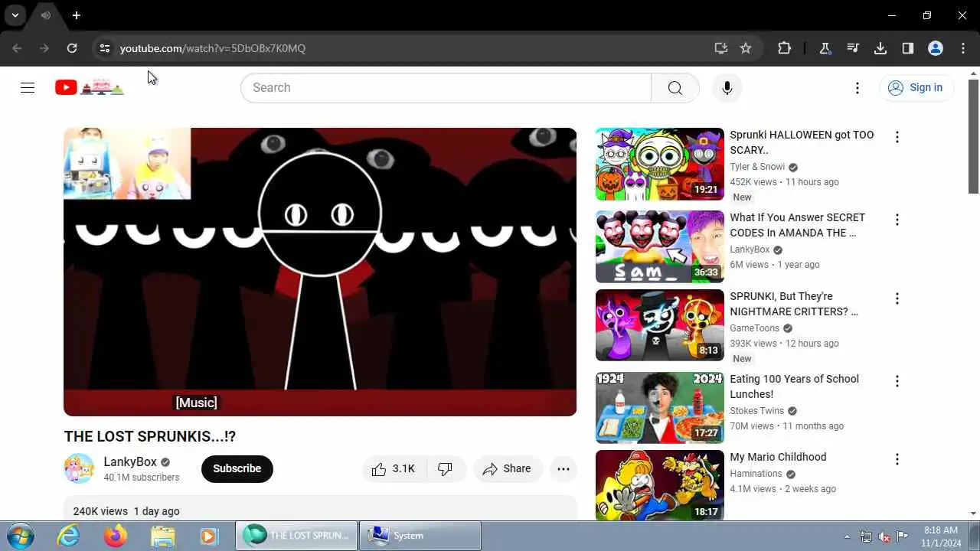Open browser extensions puzzle icon

click(784, 48)
